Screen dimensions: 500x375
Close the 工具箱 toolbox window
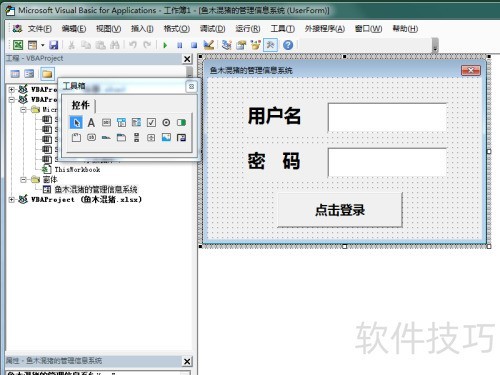pos(191,86)
